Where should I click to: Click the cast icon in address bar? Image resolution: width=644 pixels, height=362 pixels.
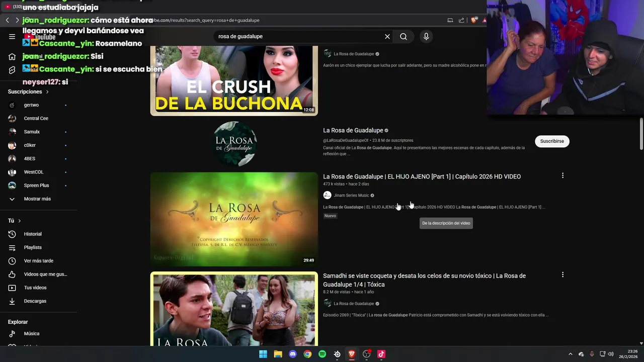tap(450, 20)
